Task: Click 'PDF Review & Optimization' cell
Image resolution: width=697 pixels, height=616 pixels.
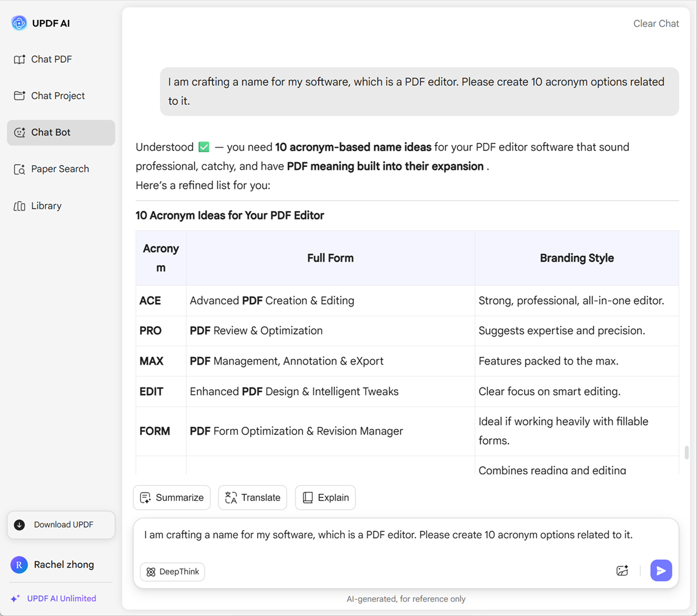Action: [330, 331]
